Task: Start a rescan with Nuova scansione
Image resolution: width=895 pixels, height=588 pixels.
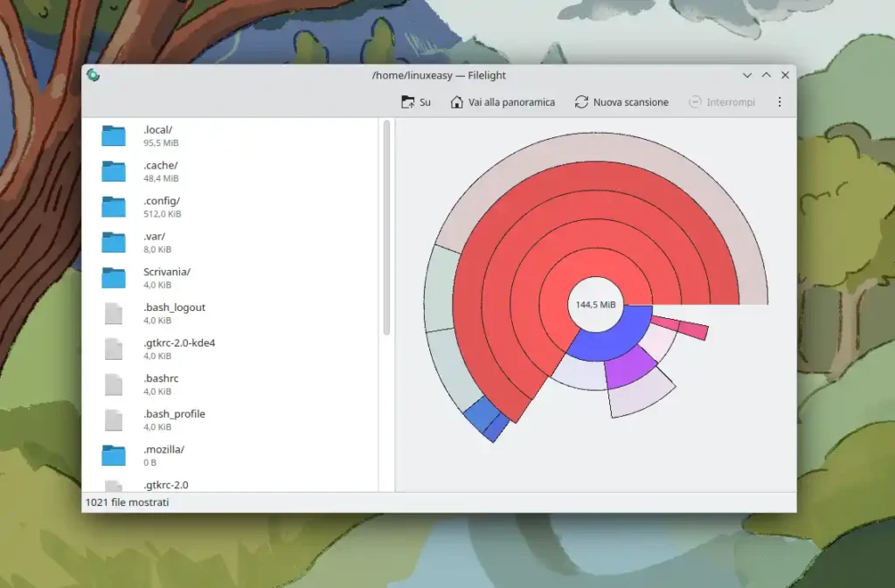Action: pos(621,102)
